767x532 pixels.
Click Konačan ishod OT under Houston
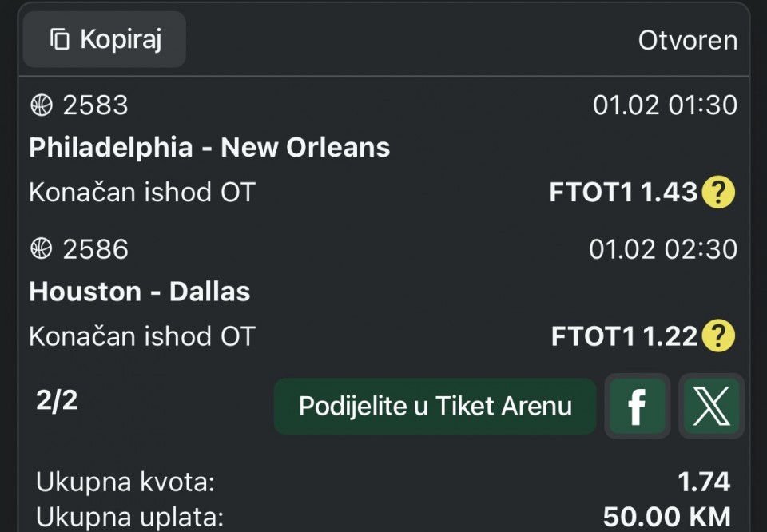[141, 336]
